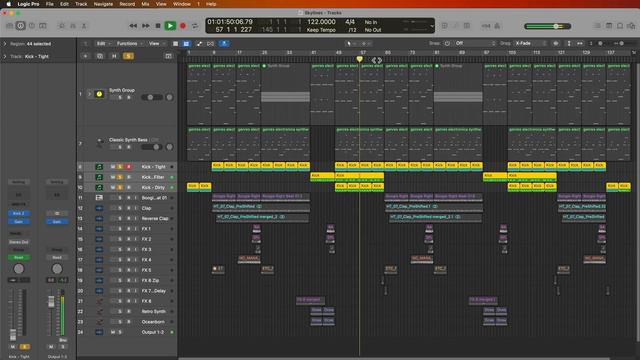The image size is (640, 360).
Task: Open the View menu in the Tracks area
Action: click(156, 43)
